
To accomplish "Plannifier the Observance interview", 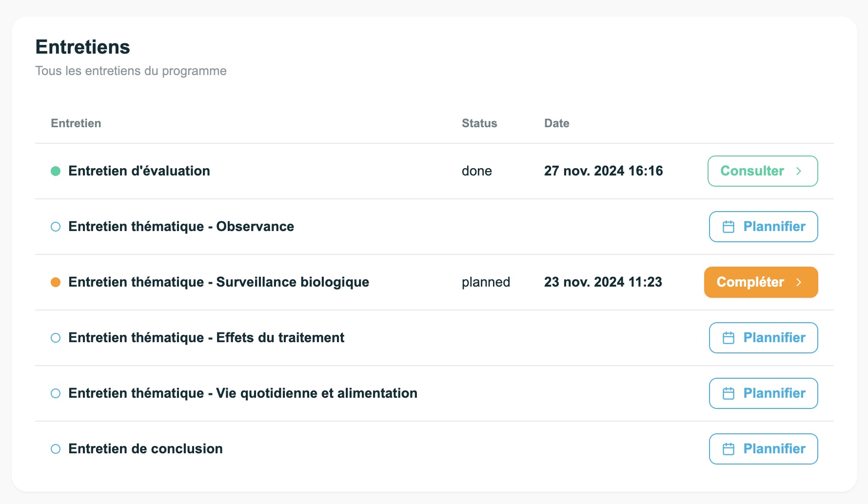I will 763,227.
